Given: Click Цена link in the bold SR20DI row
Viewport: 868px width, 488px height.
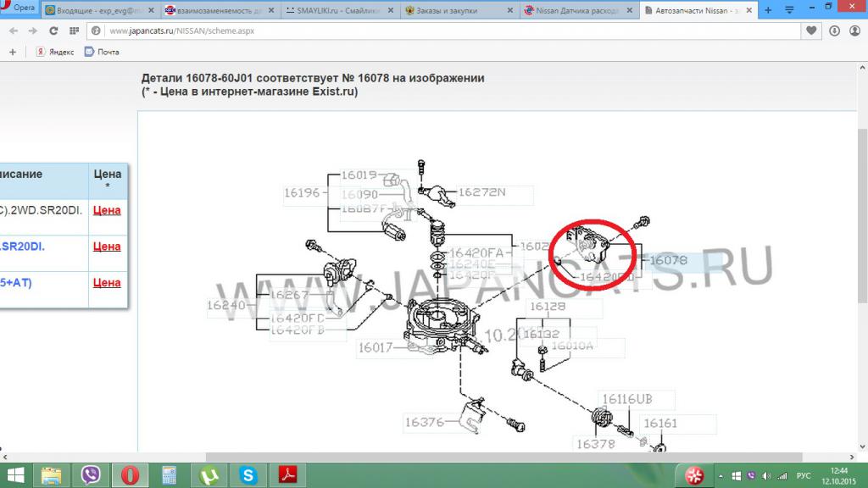Looking at the screenshot, I should click(x=107, y=247).
